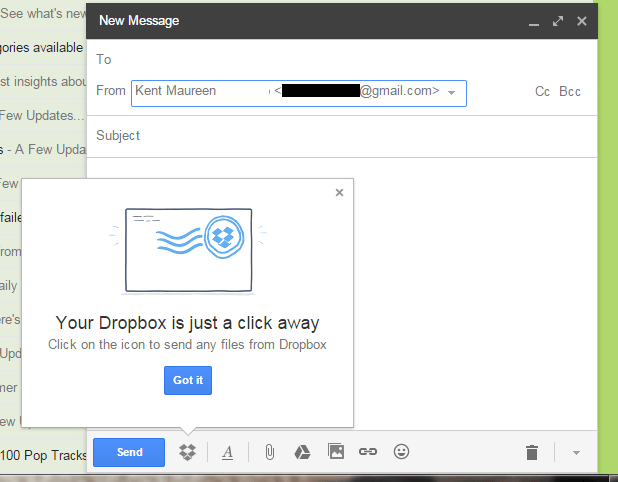This screenshot has height=482, width=618.
Task: Insert emoticon with smiley icon
Action: (401, 452)
